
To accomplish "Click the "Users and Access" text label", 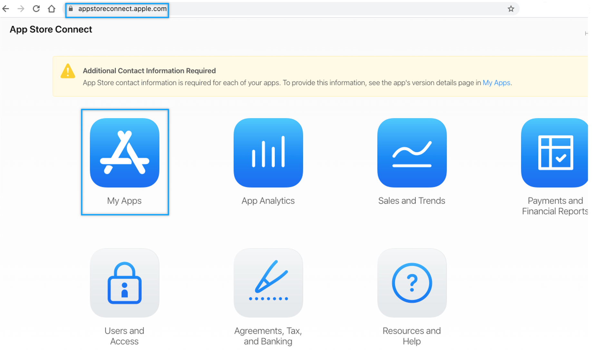I will pyautogui.click(x=124, y=336).
